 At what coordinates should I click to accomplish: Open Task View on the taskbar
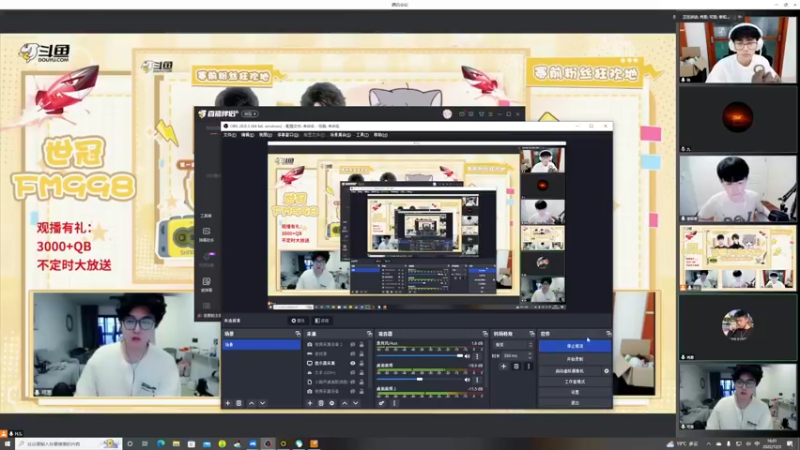(x=145, y=444)
